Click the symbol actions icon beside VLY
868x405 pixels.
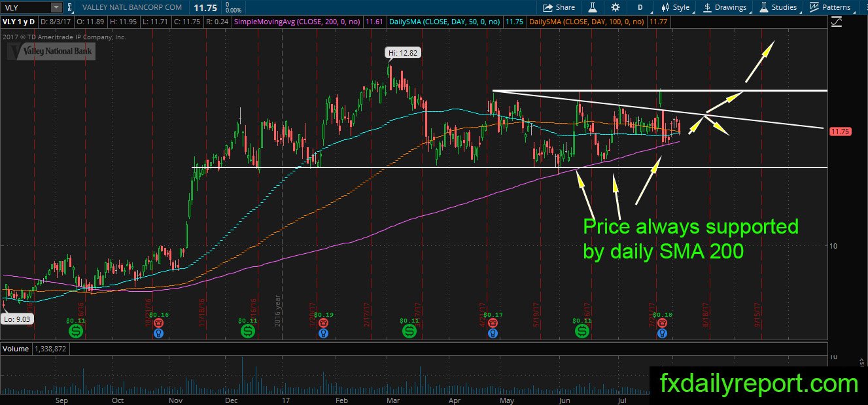click(70, 7)
